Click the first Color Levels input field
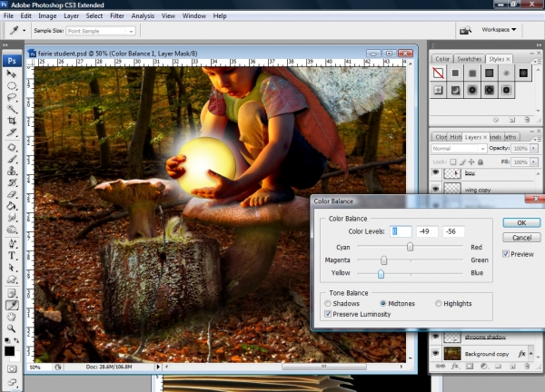The image size is (545, 392). [x=401, y=231]
